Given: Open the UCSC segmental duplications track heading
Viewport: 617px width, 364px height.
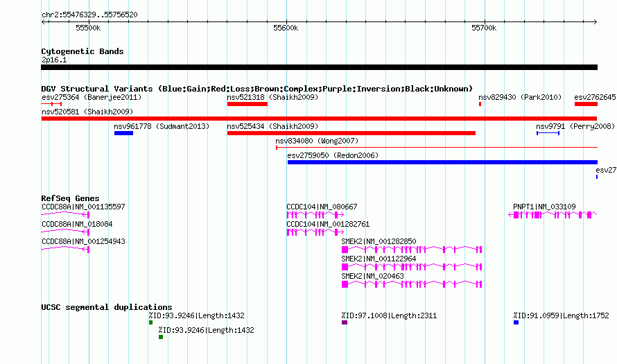Looking at the screenshot, I should point(107,307).
